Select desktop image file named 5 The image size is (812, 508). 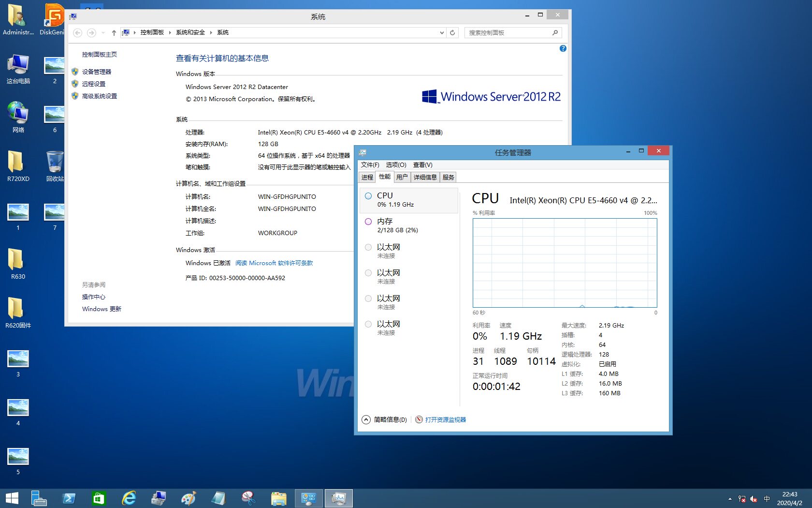click(18, 461)
